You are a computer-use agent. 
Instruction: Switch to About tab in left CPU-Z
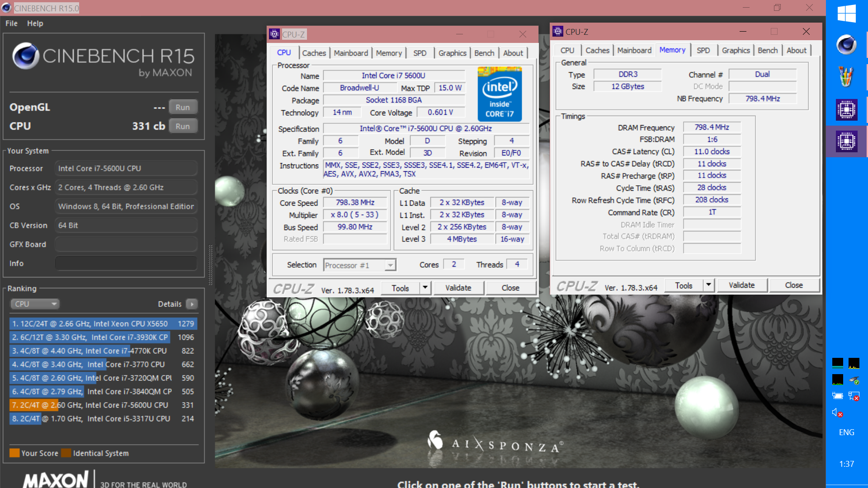513,53
